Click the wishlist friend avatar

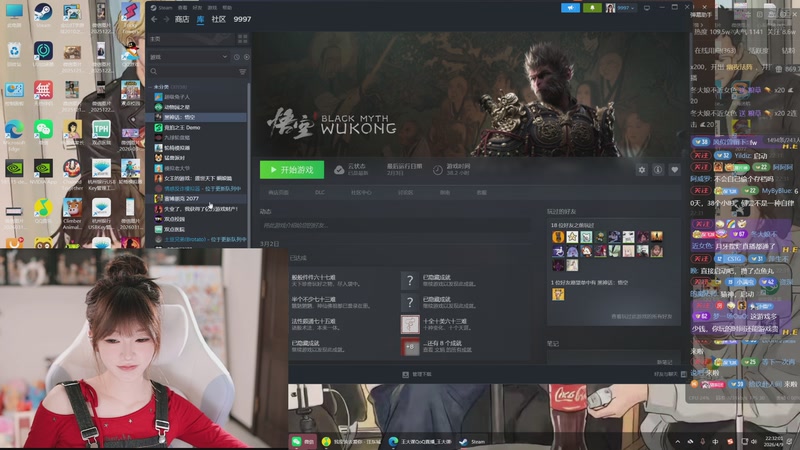pyautogui.click(x=558, y=294)
